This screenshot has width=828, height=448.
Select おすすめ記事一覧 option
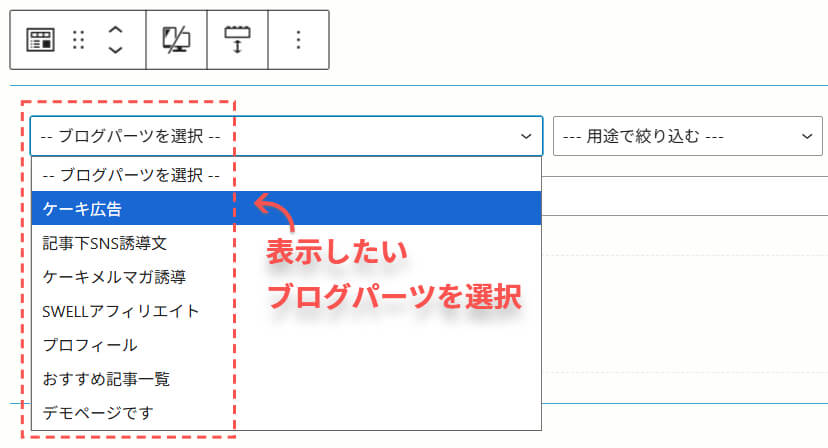tap(107, 378)
